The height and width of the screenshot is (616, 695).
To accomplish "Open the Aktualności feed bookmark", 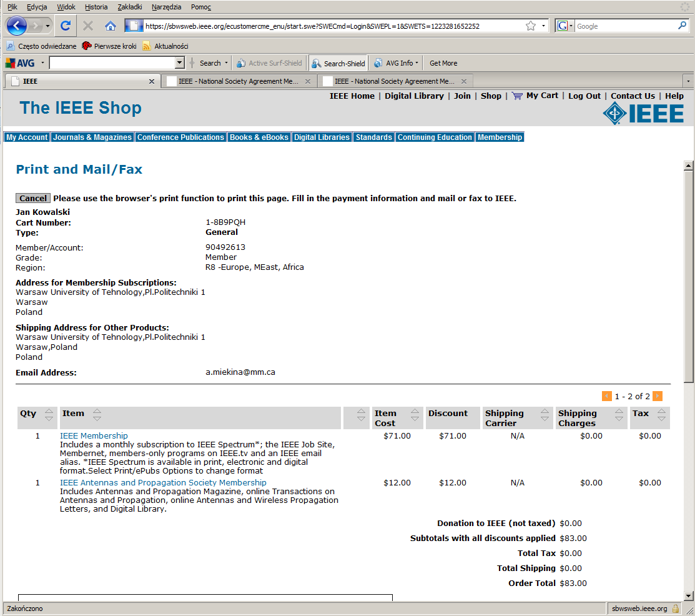I will click(165, 46).
